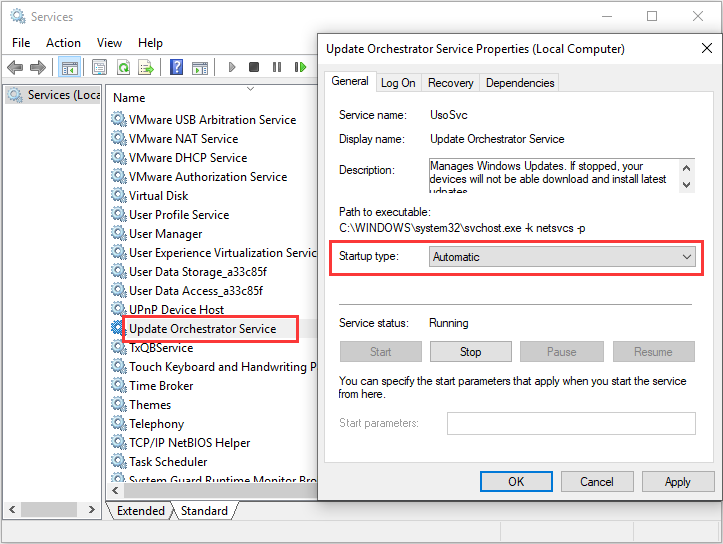The image size is (723, 544).
Task: Switch to the Standard view tab
Action: [204, 511]
